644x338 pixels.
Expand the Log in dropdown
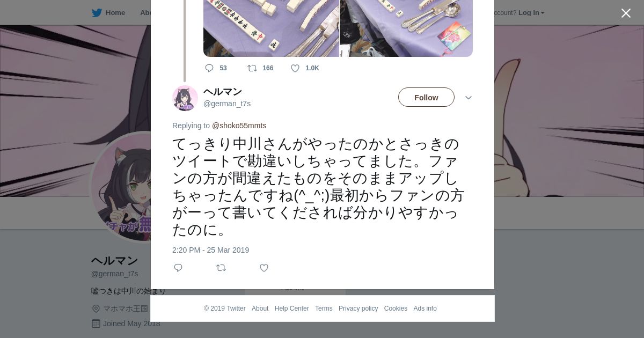pyautogui.click(x=531, y=13)
